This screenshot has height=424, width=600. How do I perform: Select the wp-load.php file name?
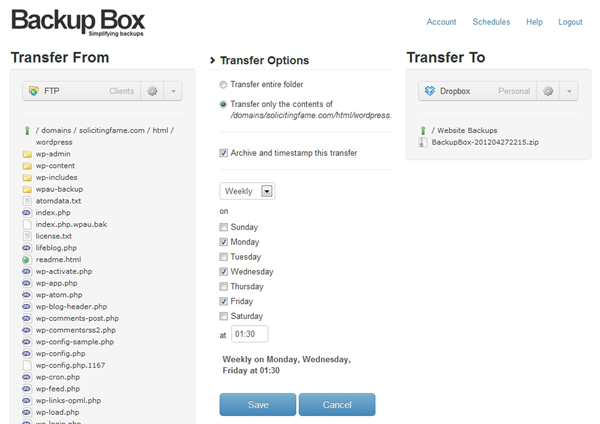(57, 413)
